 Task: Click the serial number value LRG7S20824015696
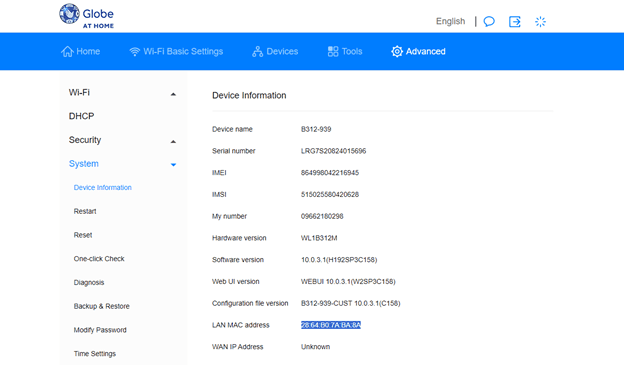333,151
